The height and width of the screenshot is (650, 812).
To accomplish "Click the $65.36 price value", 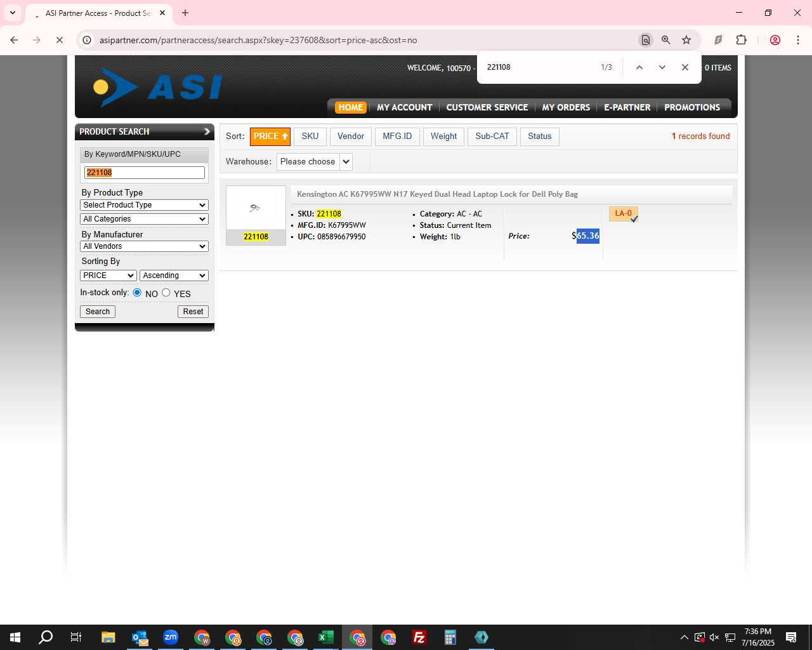I will pos(586,236).
